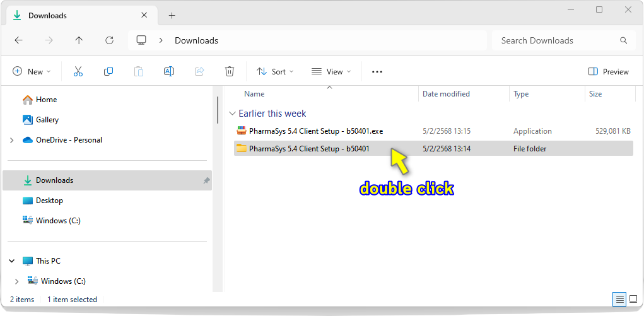The image size is (644, 316).
Task: Click the Gallery icon in sidebar
Action: pyautogui.click(x=28, y=120)
